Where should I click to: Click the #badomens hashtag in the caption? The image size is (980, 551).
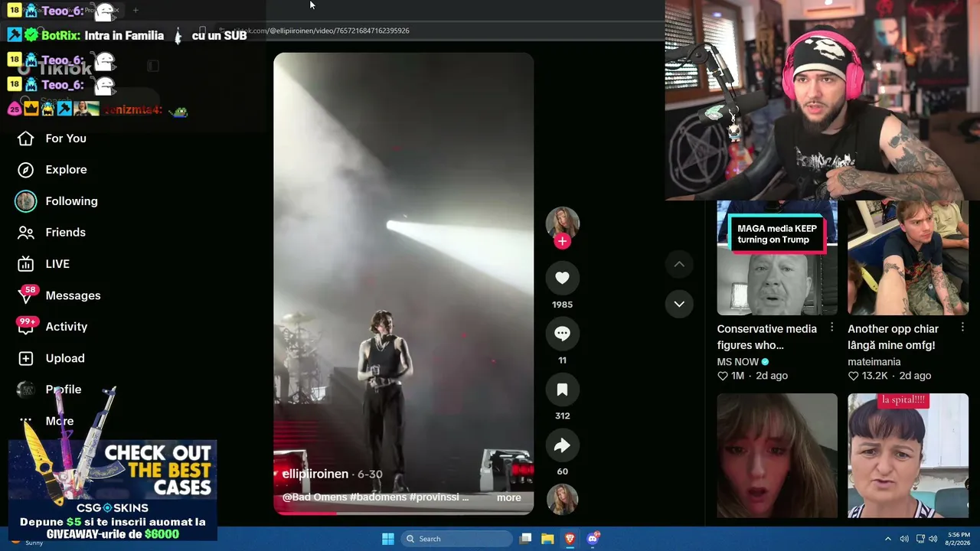[x=377, y=497]
